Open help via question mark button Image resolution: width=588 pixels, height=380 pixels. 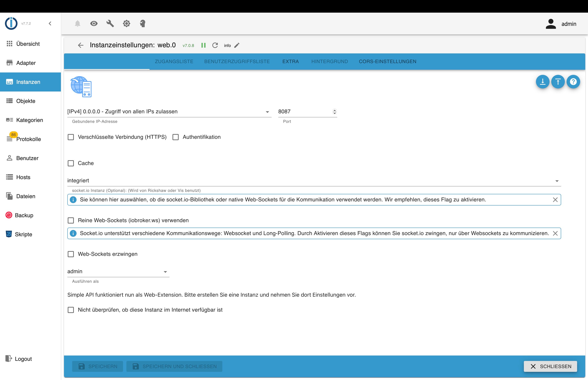(x=573, y=82)
